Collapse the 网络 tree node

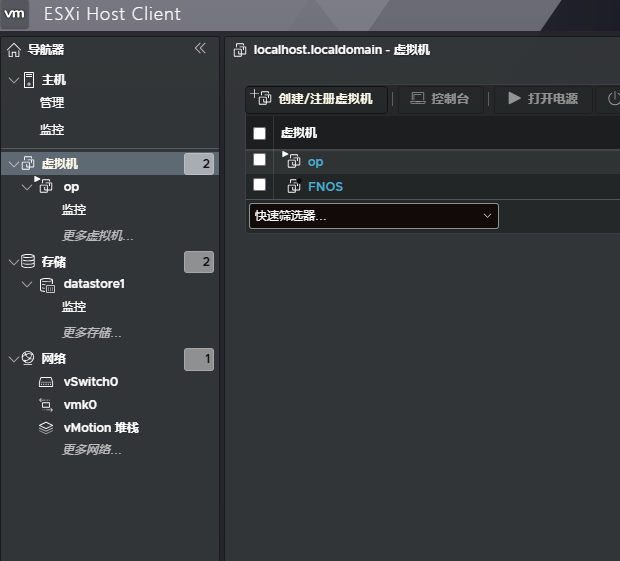pyautogui.click(x=14, y=359)
